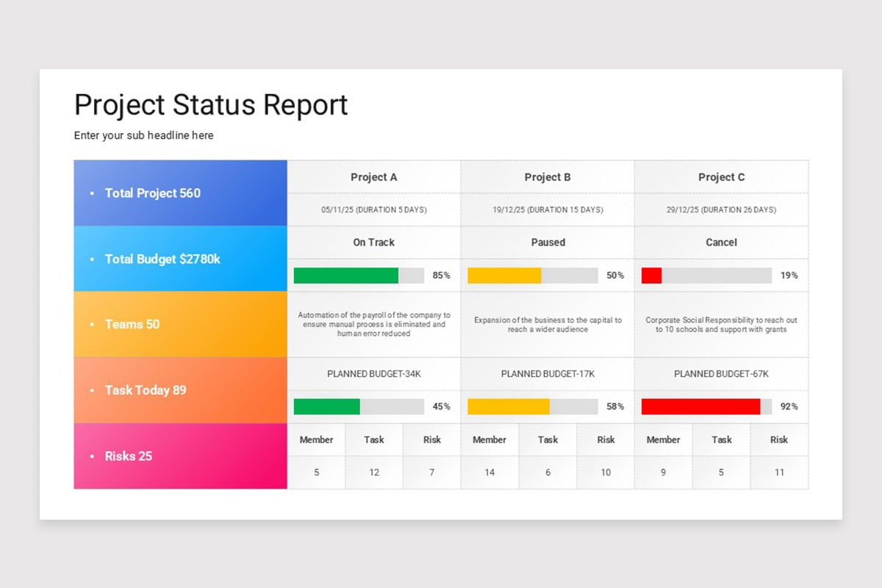Toggle the Cancel status for Project C
The image size is (882, 588).
pos(721,242)
